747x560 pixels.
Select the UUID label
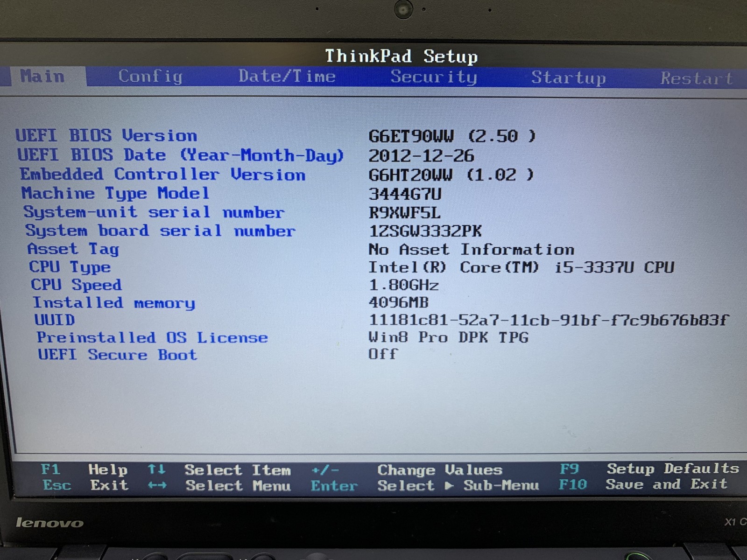coord(54,320)
